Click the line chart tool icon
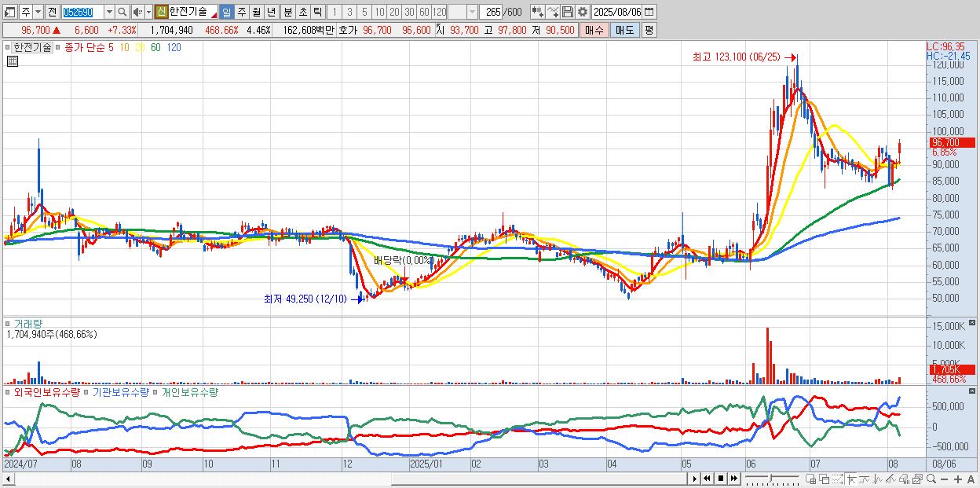This screenshot has height=488, width=980. pos(878,479)
